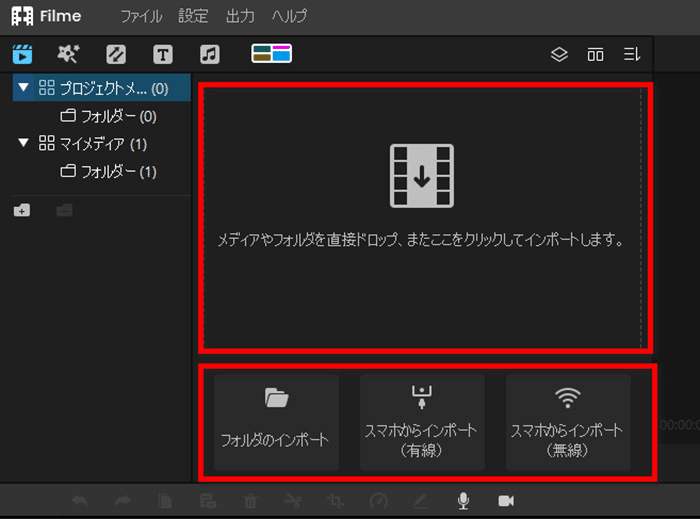The image size is (700, 519).
Task: Select マイメディア (1) item
Action: pos(93,144)
